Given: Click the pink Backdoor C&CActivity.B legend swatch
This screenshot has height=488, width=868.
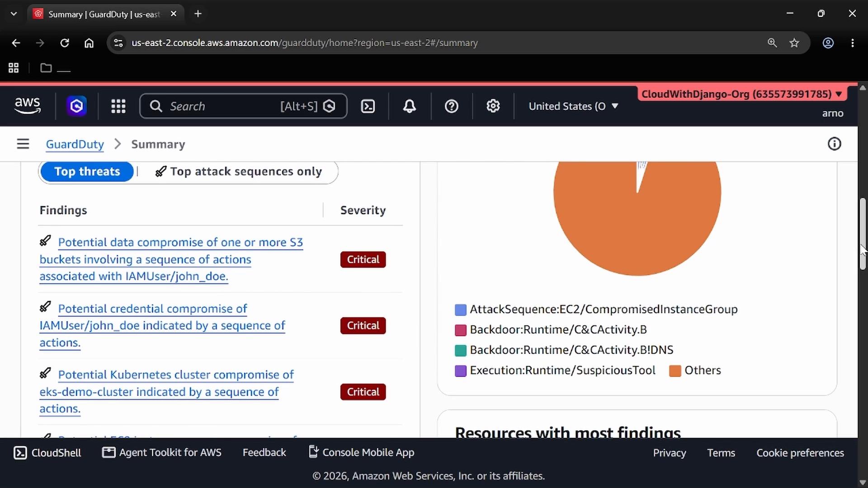Looking at the screenshot, I should pyautogui.click(x=460, y=330).
